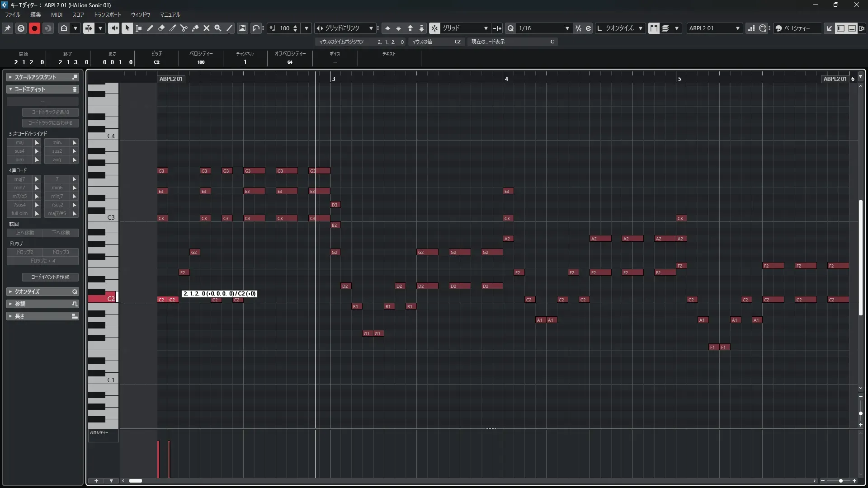Open the MIDI menu
Viewport: 868px width, 488px height.
[x=57, y=14]
